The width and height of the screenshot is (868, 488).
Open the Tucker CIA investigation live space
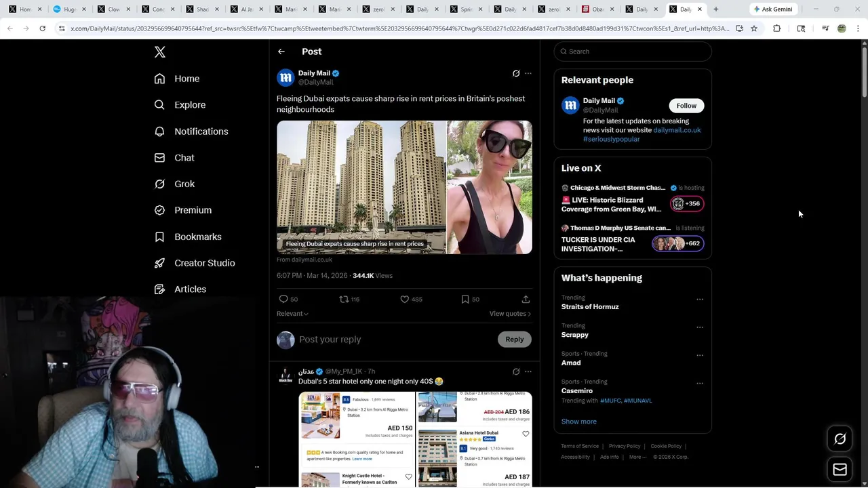(x=633, y=240)
